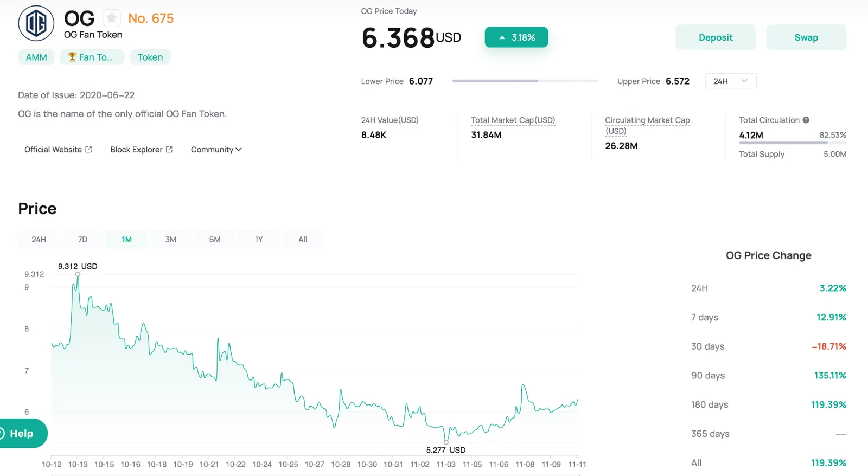Click the 5.277 USD low marker on chart
The height and width of the screenshot is (476, 868).
pos(446,442)
